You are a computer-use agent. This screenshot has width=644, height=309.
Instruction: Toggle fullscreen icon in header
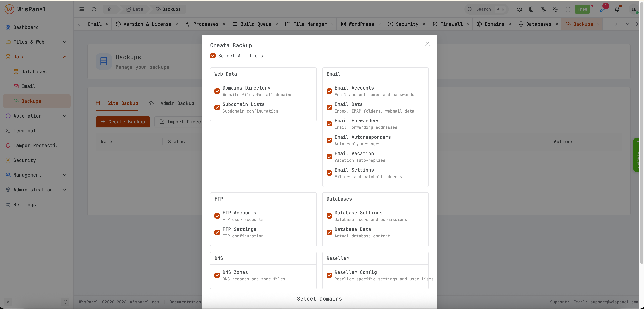(x=568, y=9)
